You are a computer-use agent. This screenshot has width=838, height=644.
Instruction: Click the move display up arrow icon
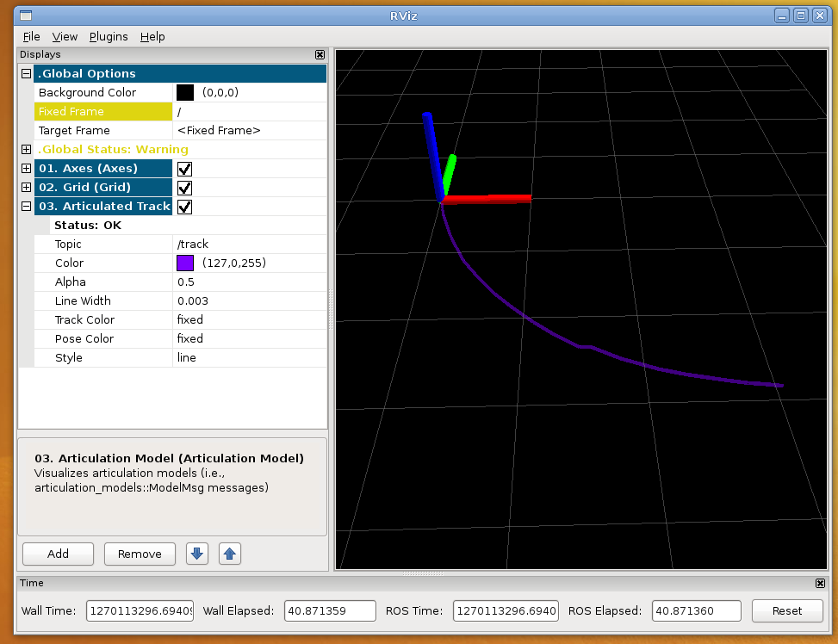tap(229, 554)
